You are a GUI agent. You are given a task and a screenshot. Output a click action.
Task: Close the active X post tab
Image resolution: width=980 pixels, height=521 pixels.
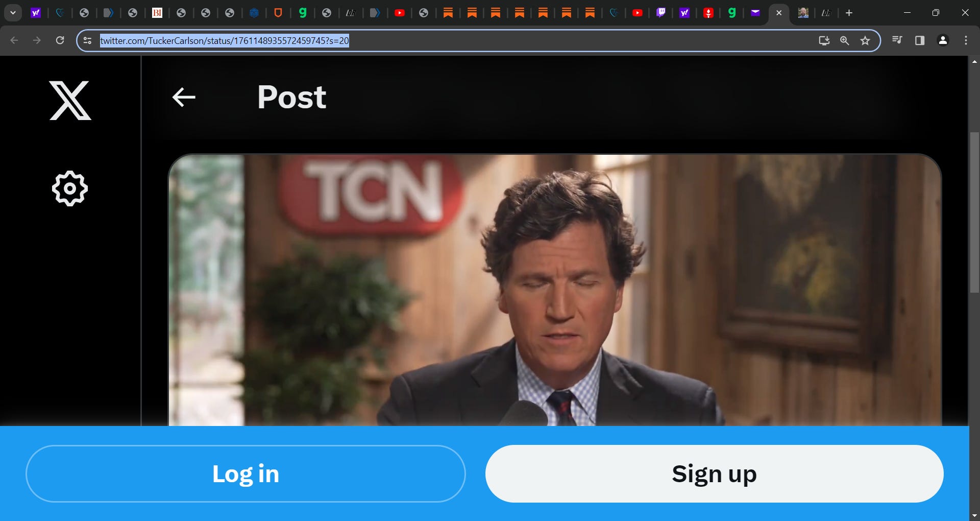click(x=779, y=13)
